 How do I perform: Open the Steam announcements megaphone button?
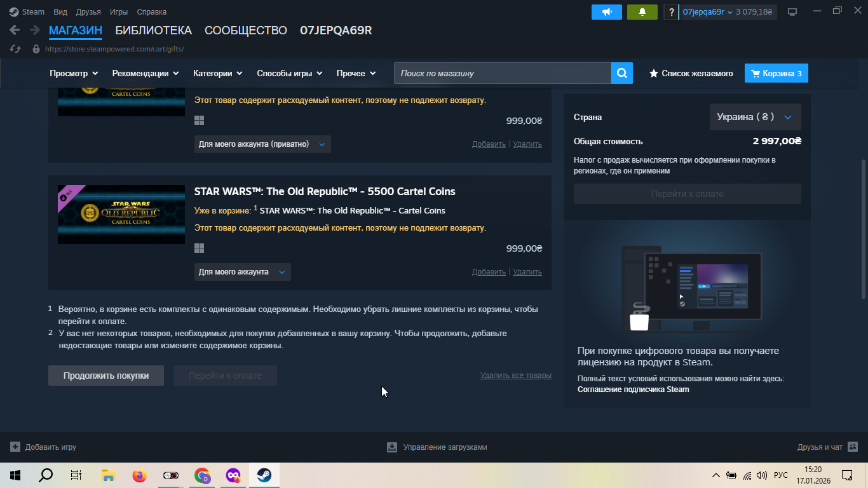click(x=607, y=12)
